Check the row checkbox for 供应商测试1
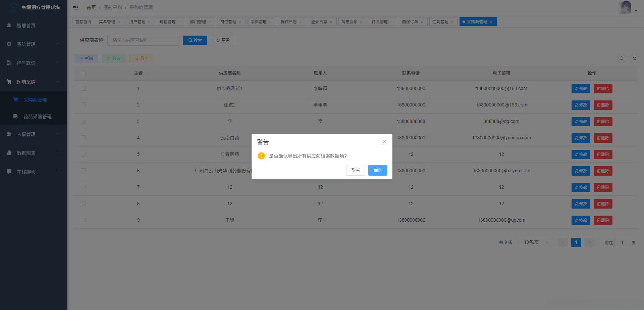The height and width of the screenshot is (310, 644). pos(83,88)
